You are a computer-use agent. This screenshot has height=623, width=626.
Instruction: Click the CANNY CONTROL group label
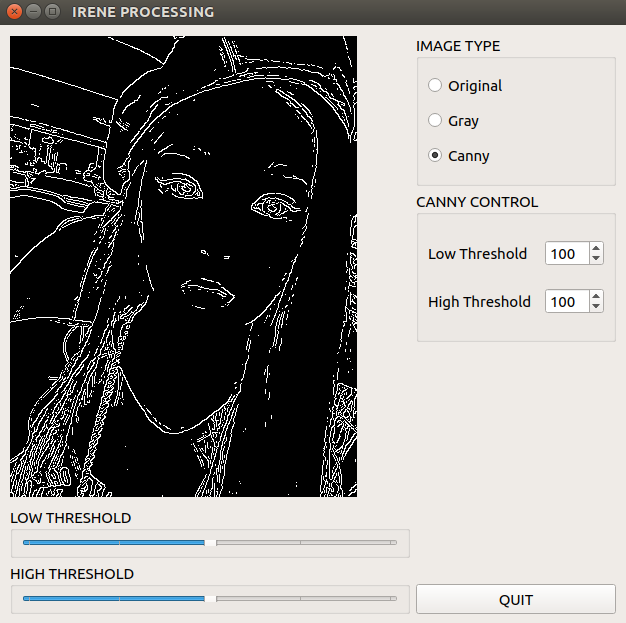click(477, 202)
